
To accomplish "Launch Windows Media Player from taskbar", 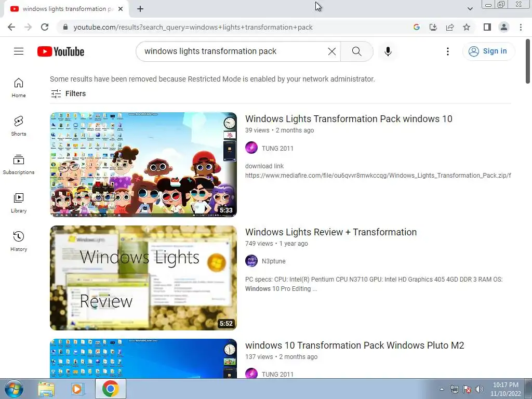I will (x=77, y=389).
